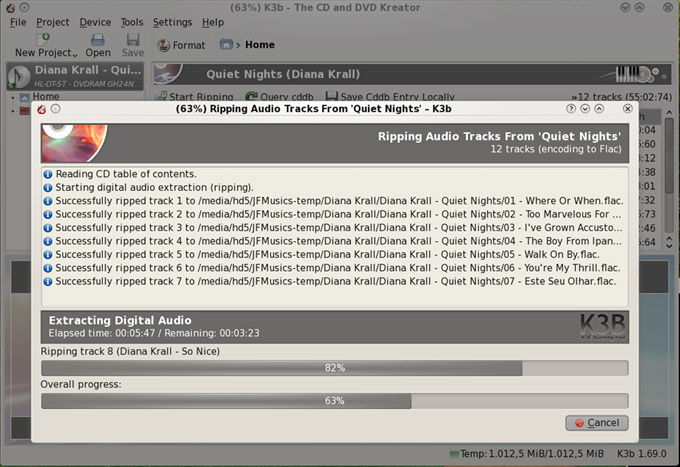Click info icon beside Reading CD entry
This screenshot has width=680, height=467.
48,174
